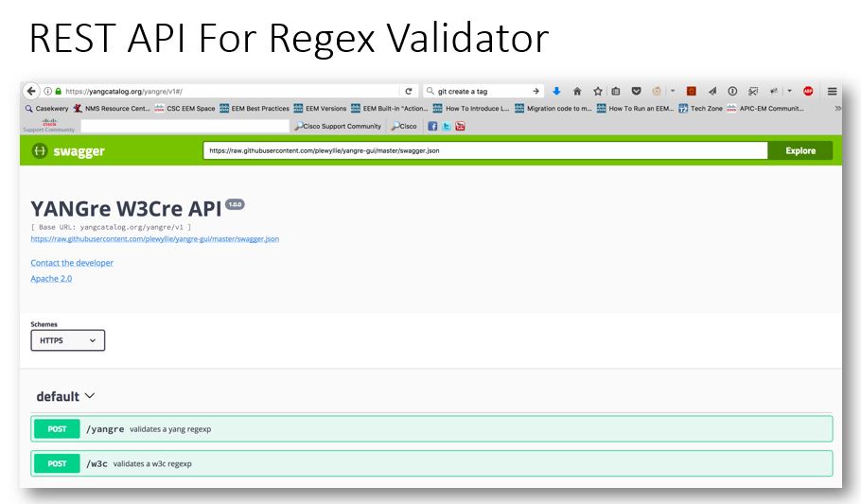The image size is (861, 504).
Task: Open the EEM Best Practices bookmark
Action: click(x=255, y=109)
